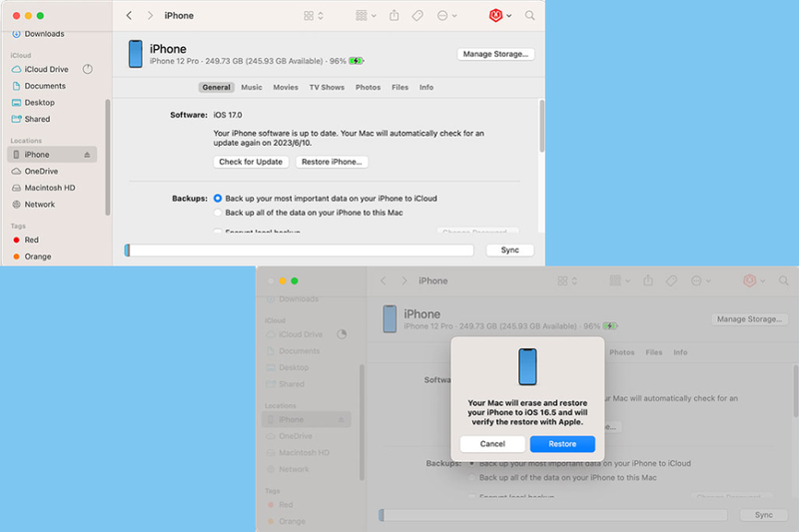Open search in top Finder window
This screenshot has height=532, width=799.
530,16
